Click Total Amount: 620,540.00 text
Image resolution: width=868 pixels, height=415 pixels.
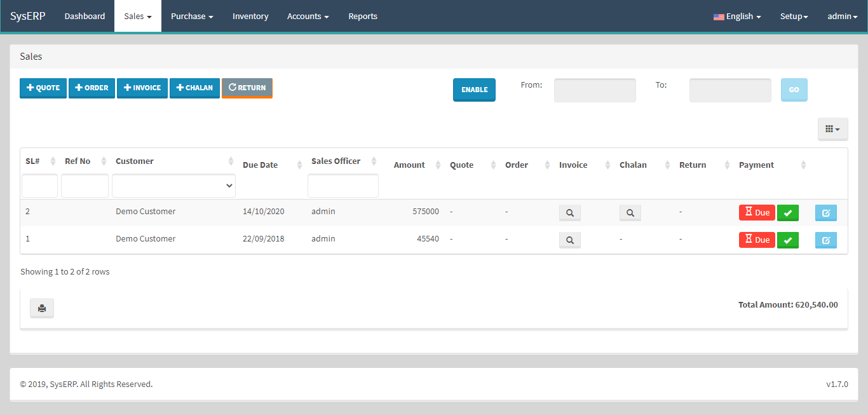click(x=788, y=305)
